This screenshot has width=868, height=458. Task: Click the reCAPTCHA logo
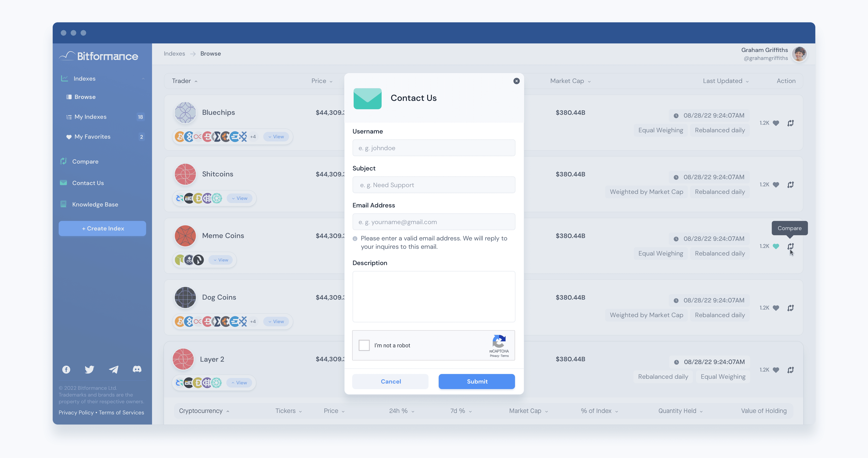click(499, 341)
